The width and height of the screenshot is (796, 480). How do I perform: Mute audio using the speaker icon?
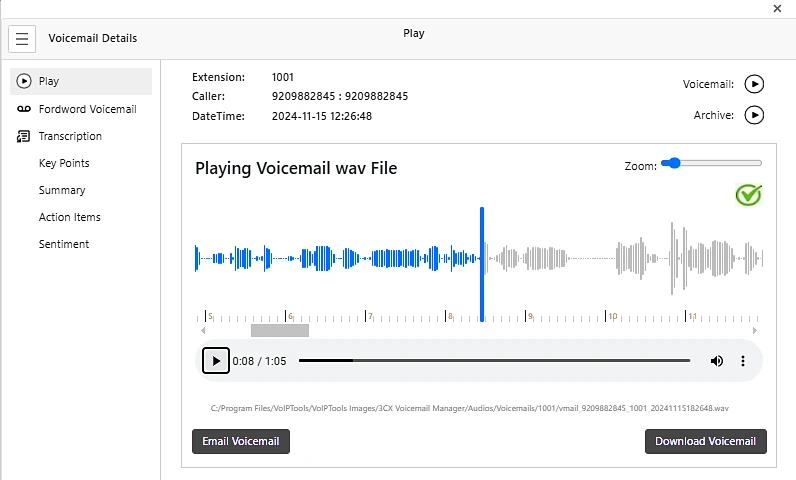point(717,361)
